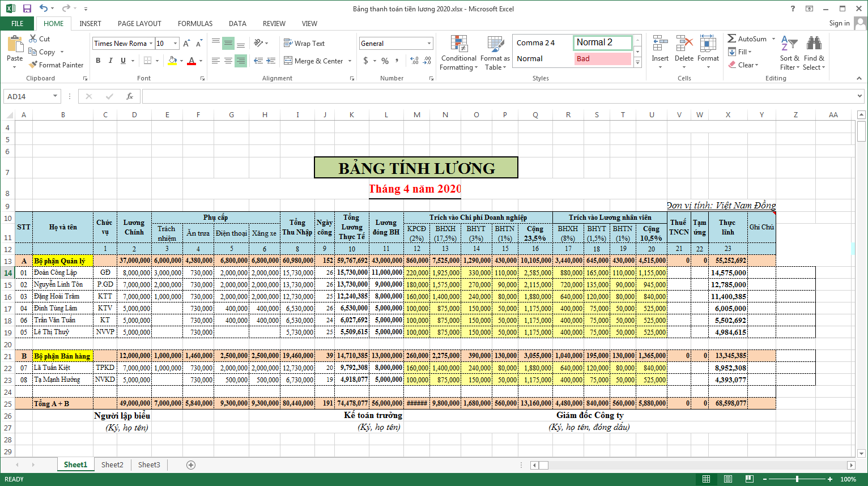Select the Sheet2 tab button
Image resolution: width=868 pixels, height=486 pixels.
tap(112, 464)
